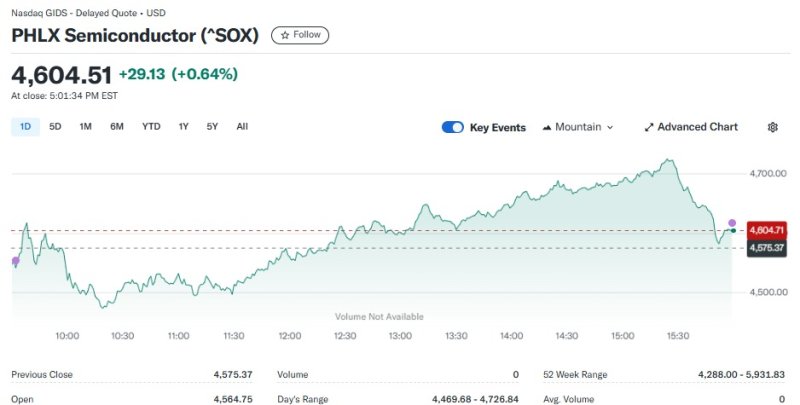Show the All time range

[x=242, y=126]
